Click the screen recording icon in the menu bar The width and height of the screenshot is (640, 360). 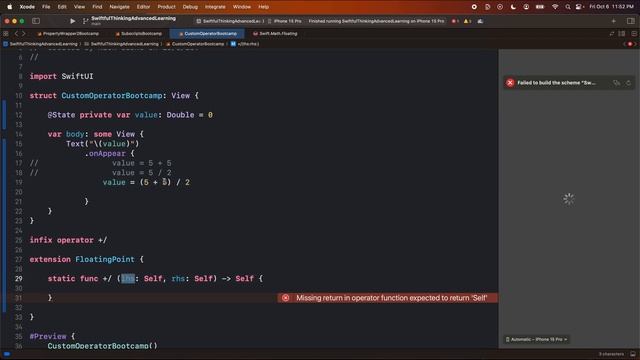(x=474, y=7)
